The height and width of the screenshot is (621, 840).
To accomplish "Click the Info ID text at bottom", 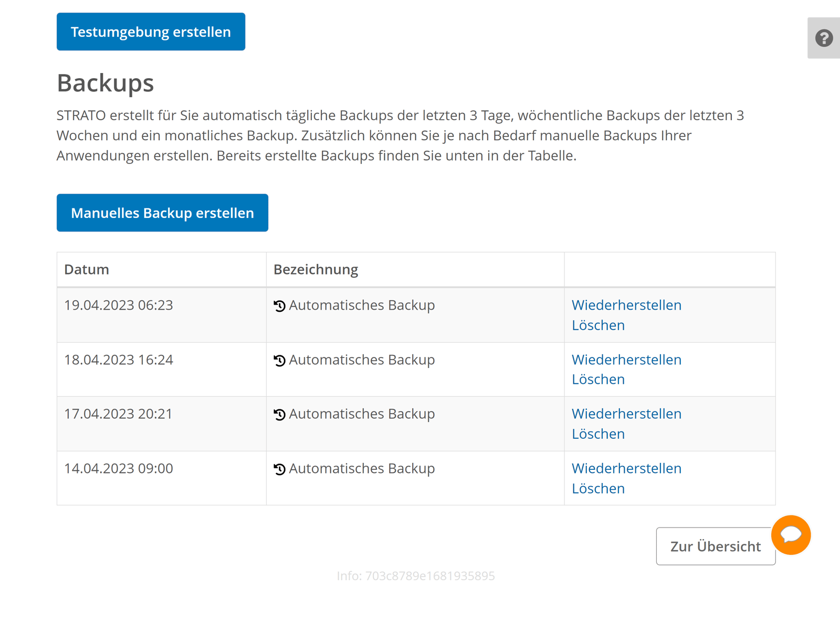I will point(416,576).
